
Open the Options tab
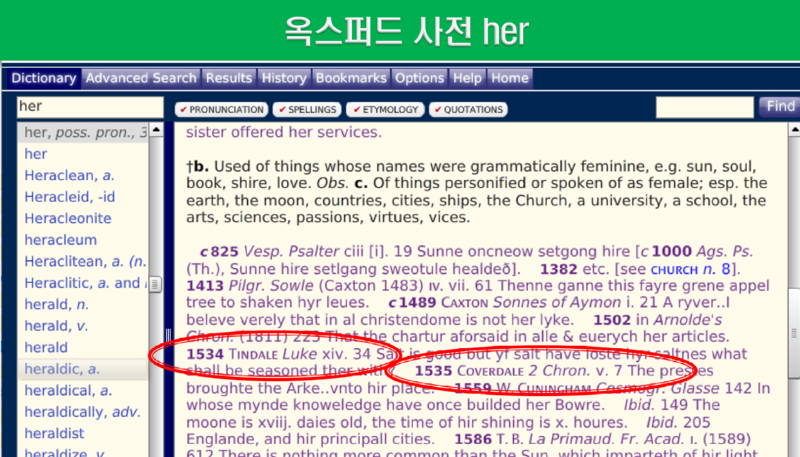(419, 78)
